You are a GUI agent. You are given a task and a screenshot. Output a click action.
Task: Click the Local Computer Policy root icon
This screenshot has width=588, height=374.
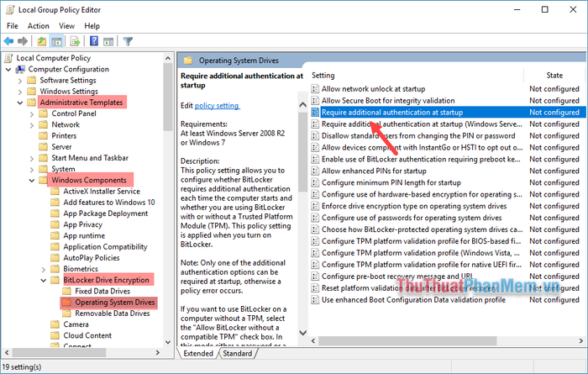click(x=8, y=58)
